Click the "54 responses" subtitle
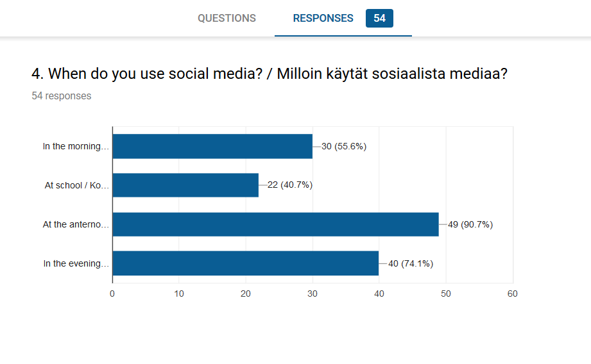Image resolution: width=591 pixels, height=364 pixels. [x=62, y=96]
